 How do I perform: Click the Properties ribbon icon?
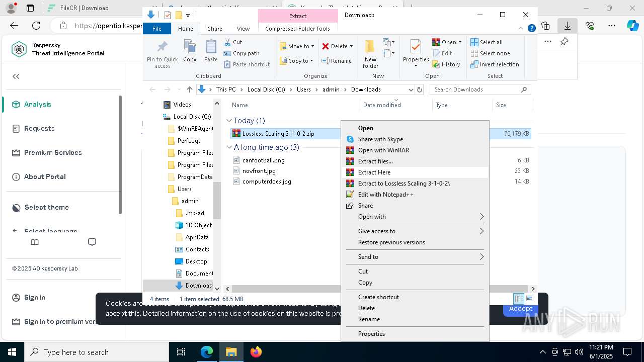tap(416, 47)
